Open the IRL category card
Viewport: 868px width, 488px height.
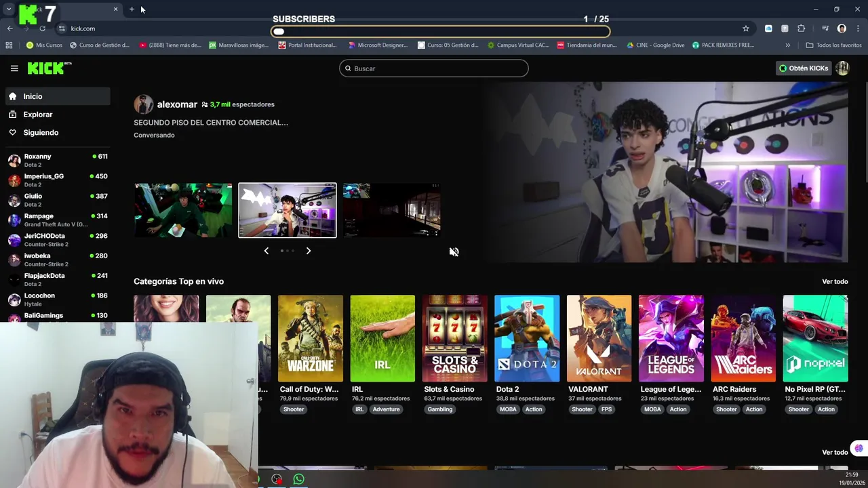click(x=382, y=338)
